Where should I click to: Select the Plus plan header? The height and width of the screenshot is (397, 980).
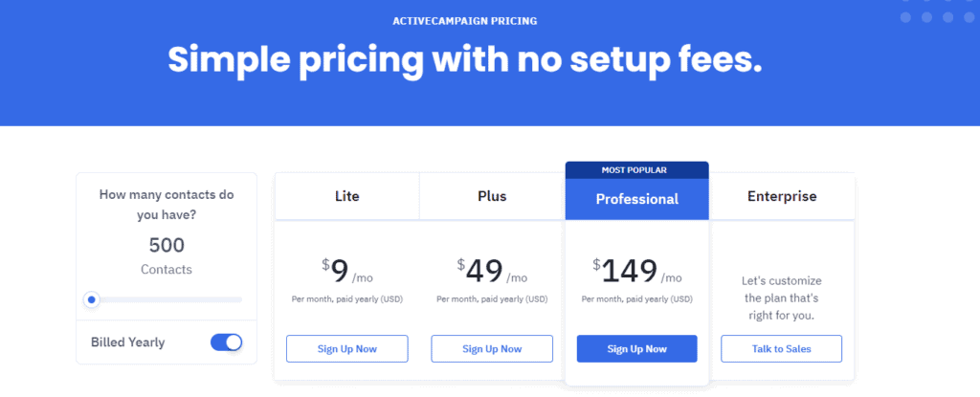click(x=492, y=196)
